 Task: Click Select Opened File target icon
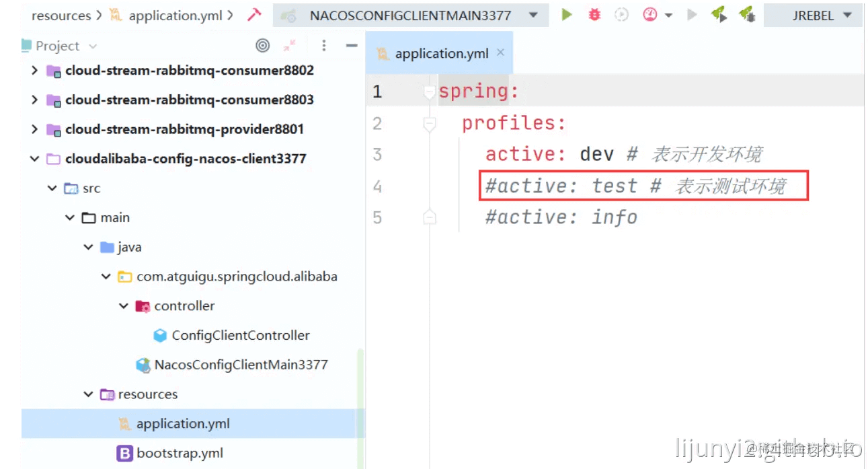pyautogui.click(x=263, y=46)
